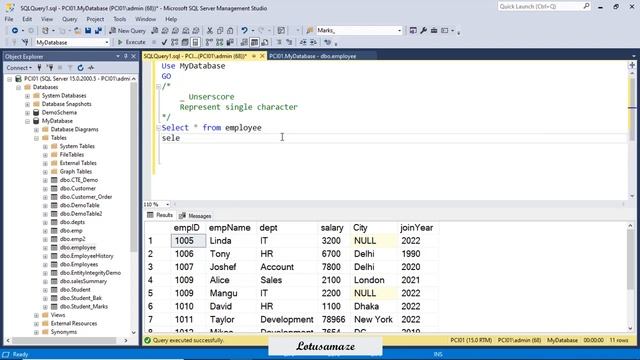Expand the System Databases node
This screenshot has height=360, width=640.
tap(27, 96)
